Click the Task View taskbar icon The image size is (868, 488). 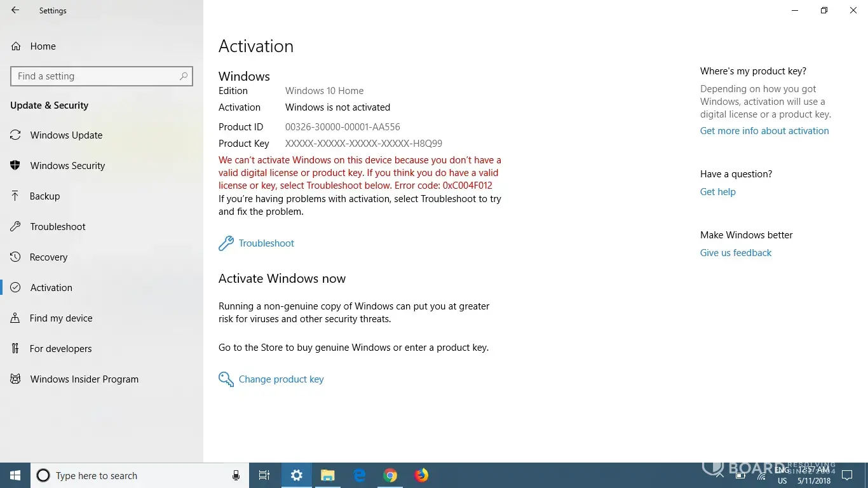(x=264, y=475)
